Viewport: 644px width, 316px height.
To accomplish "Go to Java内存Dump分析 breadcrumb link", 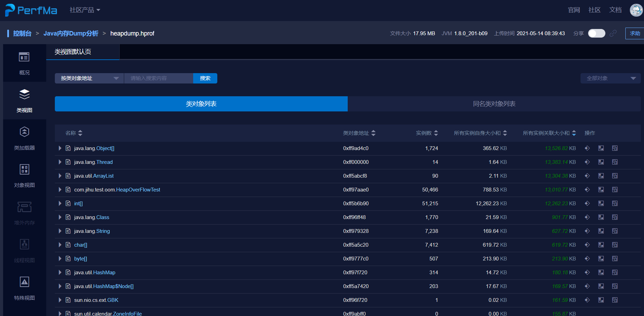I will tap(71, 33).
